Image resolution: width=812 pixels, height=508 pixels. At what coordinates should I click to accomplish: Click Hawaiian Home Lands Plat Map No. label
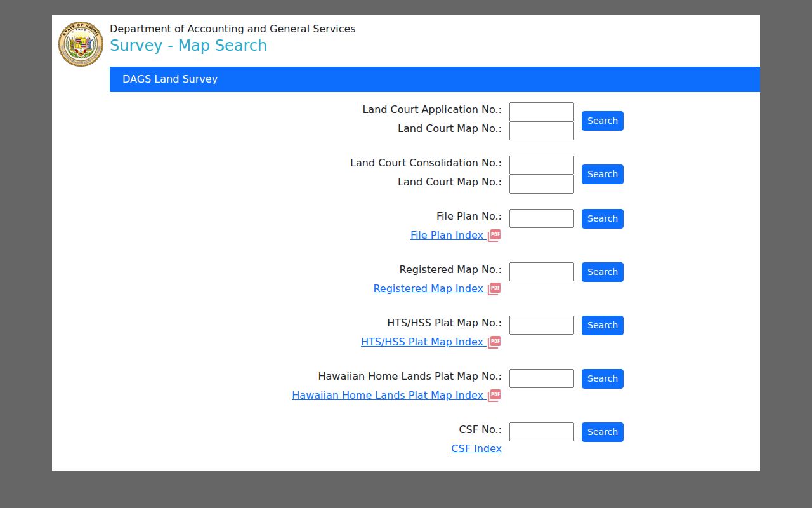pos(410,377)
